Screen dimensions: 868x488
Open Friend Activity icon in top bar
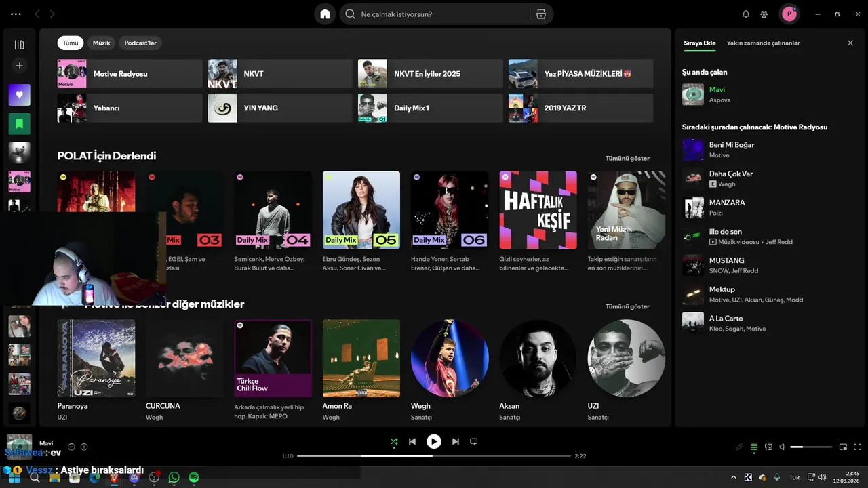click(x=764, y=14)
